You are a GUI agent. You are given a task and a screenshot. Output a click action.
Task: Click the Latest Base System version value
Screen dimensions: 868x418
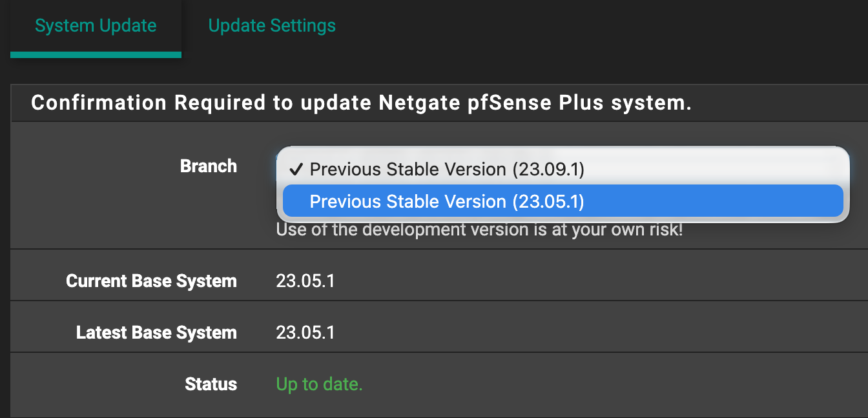(x=305, y=333)
